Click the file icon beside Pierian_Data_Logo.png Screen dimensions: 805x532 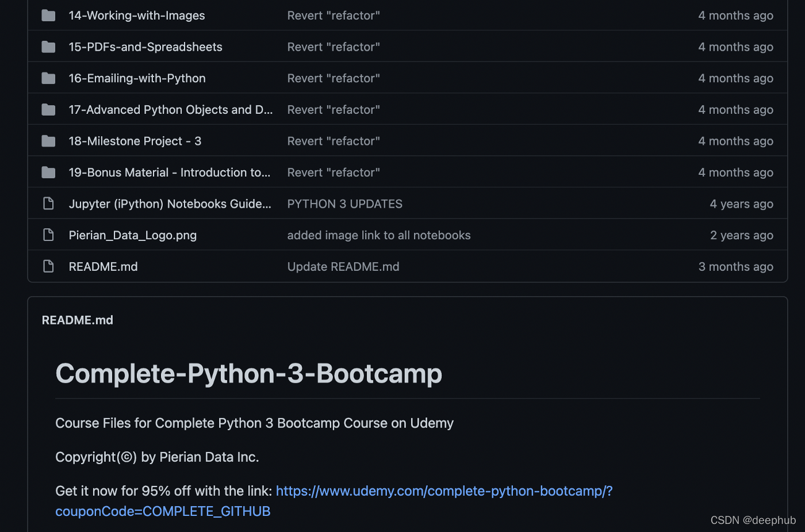[x=49, y=235]
